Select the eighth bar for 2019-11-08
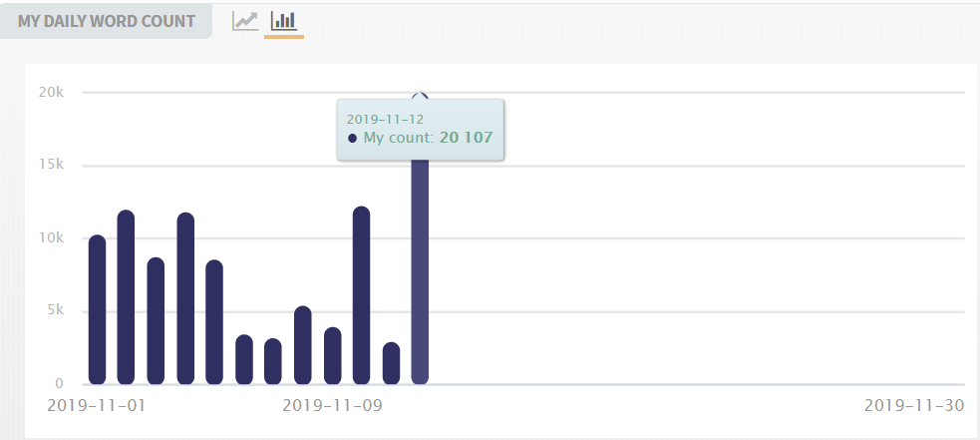This screenshot has height=440, width=980. pyautogui.click(x=303, y=345)
